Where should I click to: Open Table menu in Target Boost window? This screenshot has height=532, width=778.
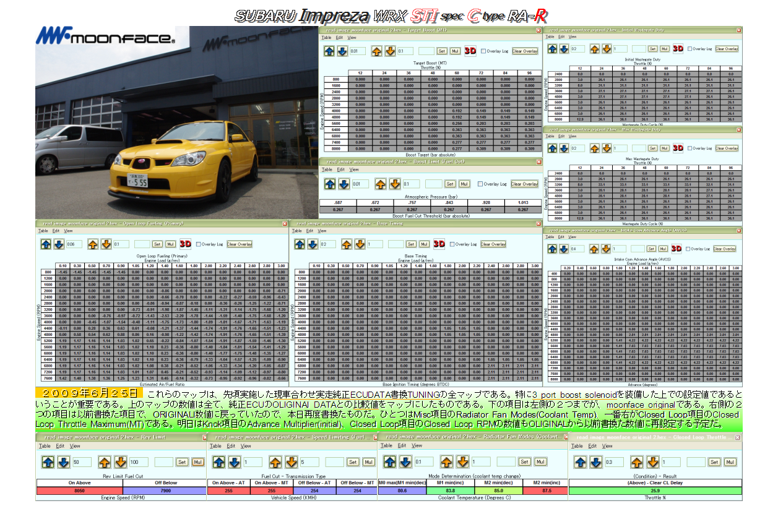pyautogui.click(x=327, y=37)
